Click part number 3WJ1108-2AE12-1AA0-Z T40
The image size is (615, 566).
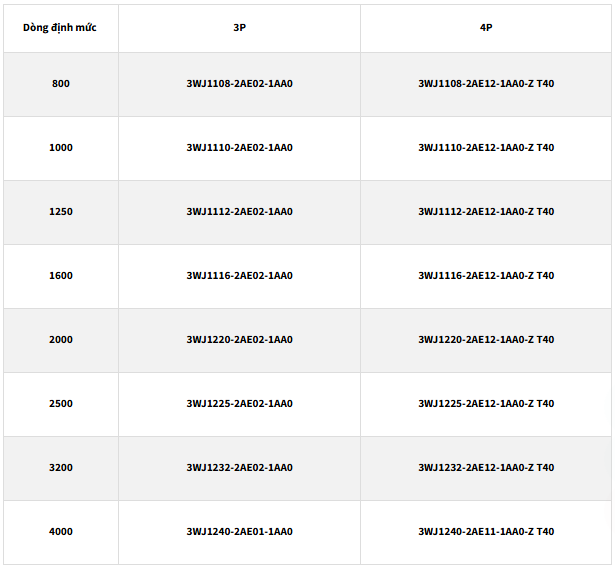pyautogui.click(x=486, y=84)
